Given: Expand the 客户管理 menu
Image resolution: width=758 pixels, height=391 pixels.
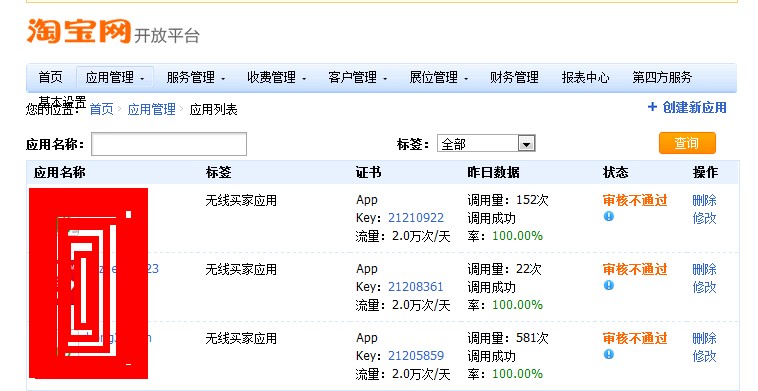Looking at the screenshot, I should pyautogui.click(x=357, y=77).
